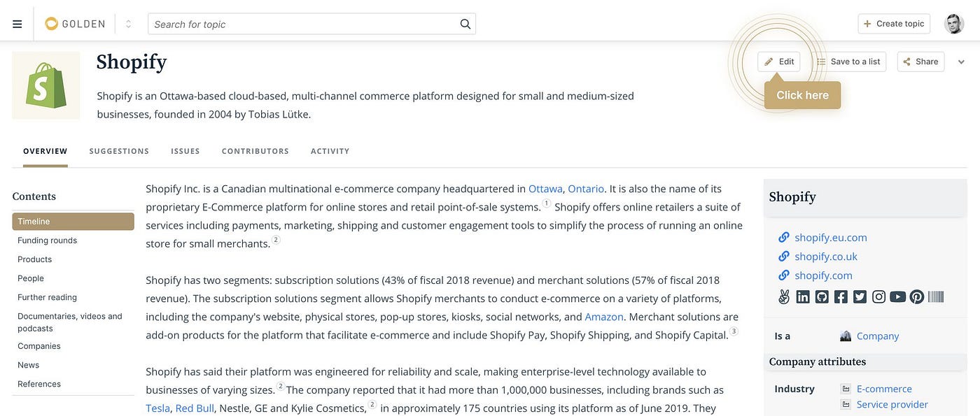Click the Company attributes heading

pos(818,362)
